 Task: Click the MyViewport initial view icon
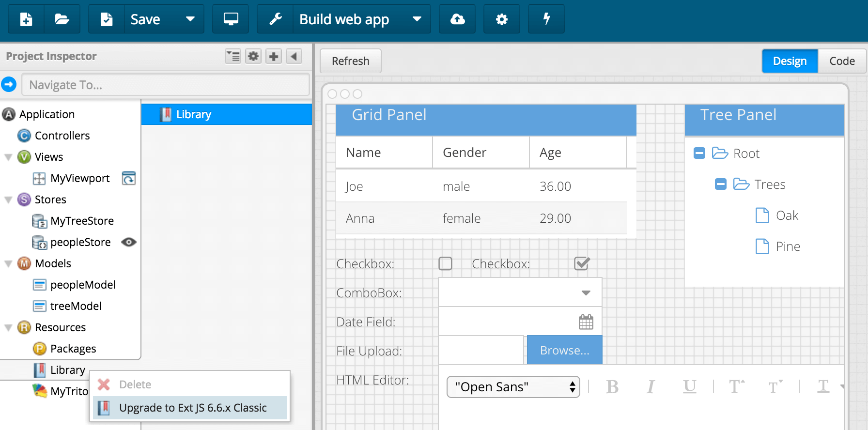[129, 178]
